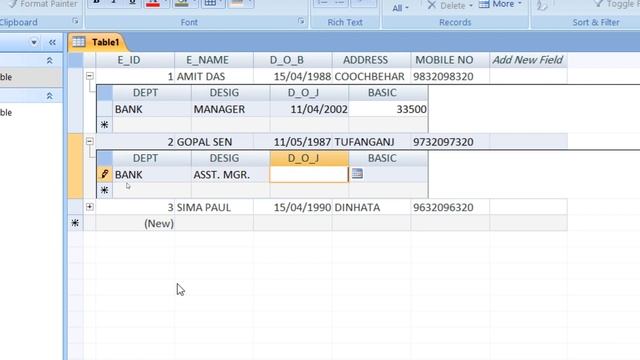Select the MANAGER designation cell
This screenshot has height=360, width=640.
231,109
